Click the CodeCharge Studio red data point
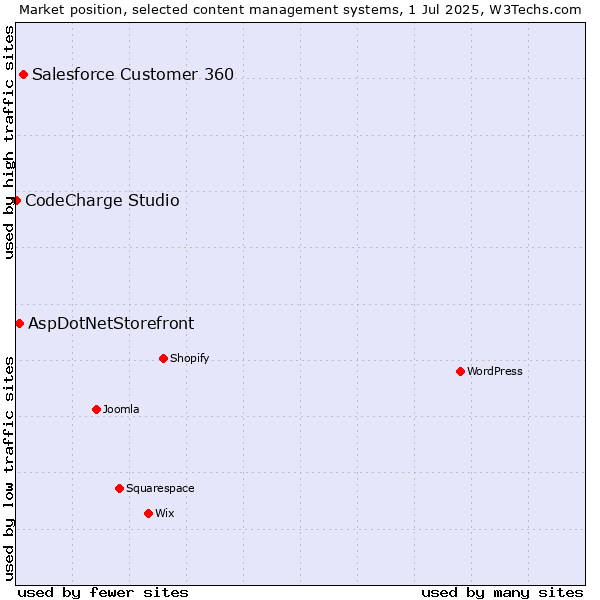The height and width of the screenshot is (600, 600). coord(16,201)
